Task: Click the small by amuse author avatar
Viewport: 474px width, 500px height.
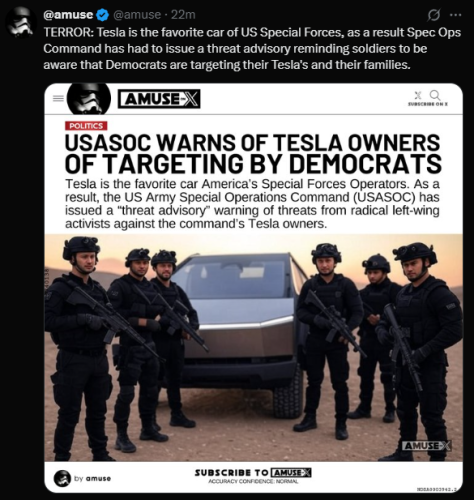Action: coord(62,478)
